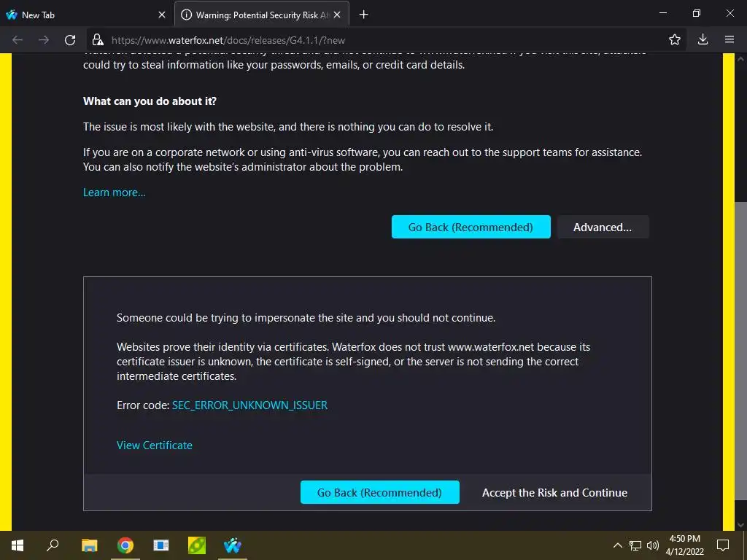Screen dimensions: 747x560
Task: Click the upper Go Back (Recommended) button
Action: (471, 227)
